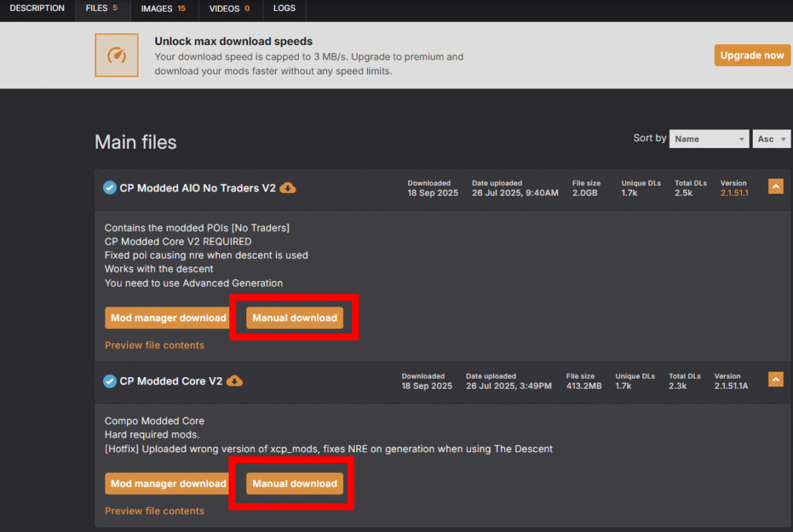The width and height of the screenshot is (793, 532).
Task: Open the Asc sort order dropdown
Action: coord(771,139)
